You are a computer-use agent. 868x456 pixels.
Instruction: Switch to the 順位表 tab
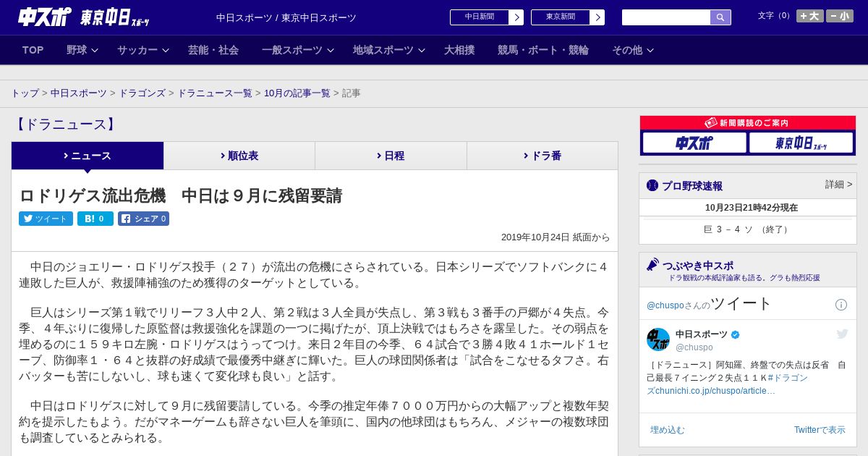(239, 156)
